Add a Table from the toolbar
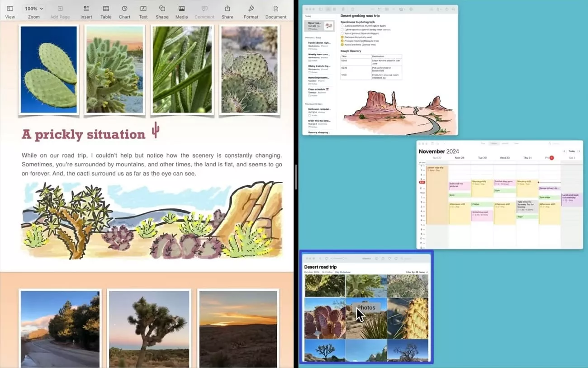This screenshot has width=588, height=368. click(x=105, y=9)
